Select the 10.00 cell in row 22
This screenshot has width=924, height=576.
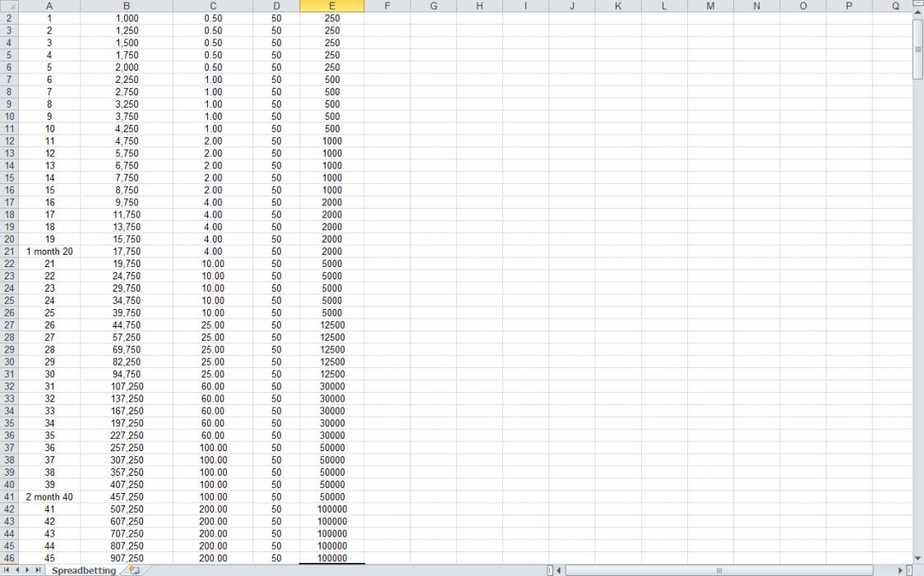point(213,264)
